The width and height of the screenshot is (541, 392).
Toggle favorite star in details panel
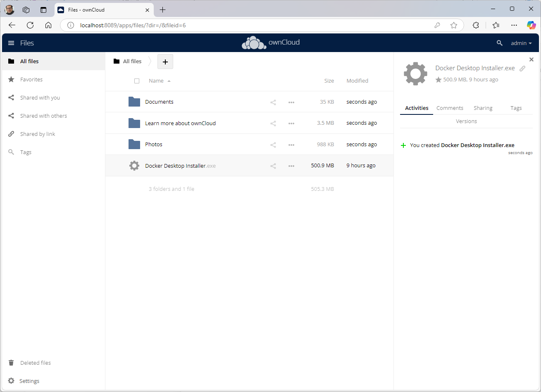point(439,80)
